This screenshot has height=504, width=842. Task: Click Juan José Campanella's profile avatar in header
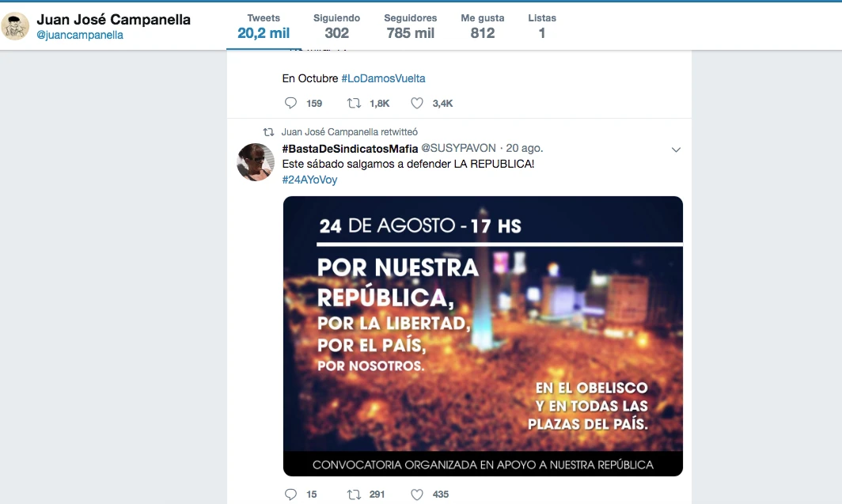click(x=15, y=26)
